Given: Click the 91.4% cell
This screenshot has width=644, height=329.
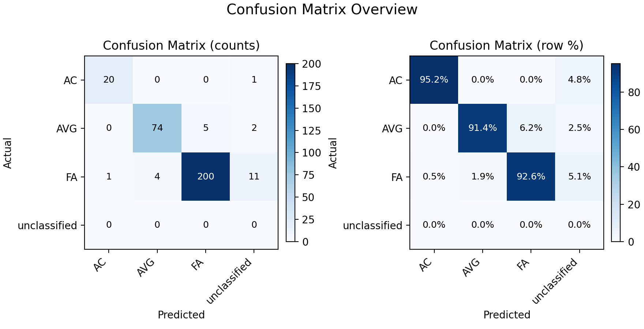Looking at the screenshot, I should [483, 128].
